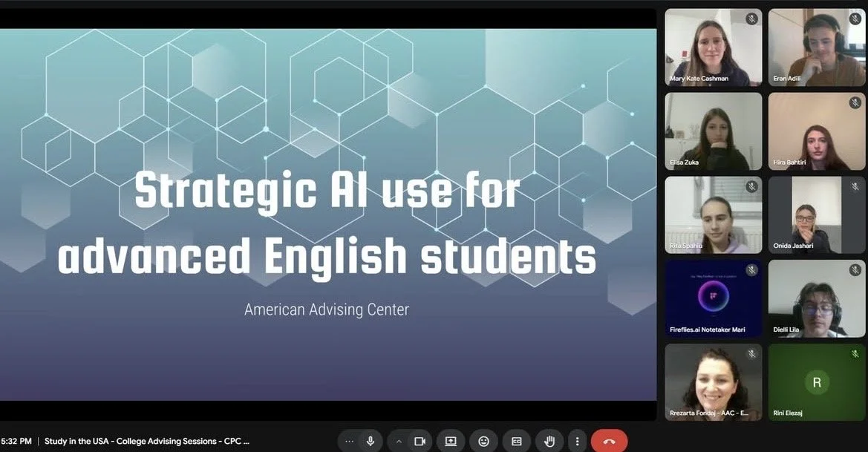Open microphone audio settings ellipsis
This screenshot has height=452, width=868.
349,441
